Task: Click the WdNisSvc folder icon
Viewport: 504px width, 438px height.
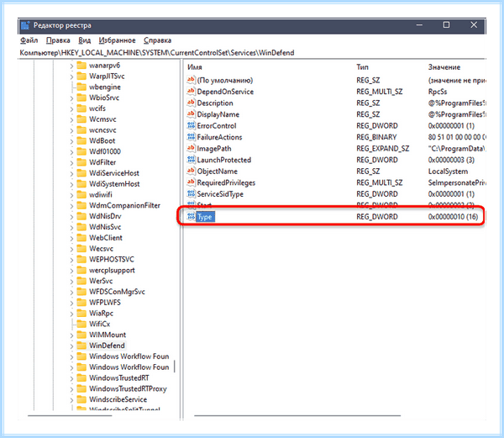Action: 81,227
